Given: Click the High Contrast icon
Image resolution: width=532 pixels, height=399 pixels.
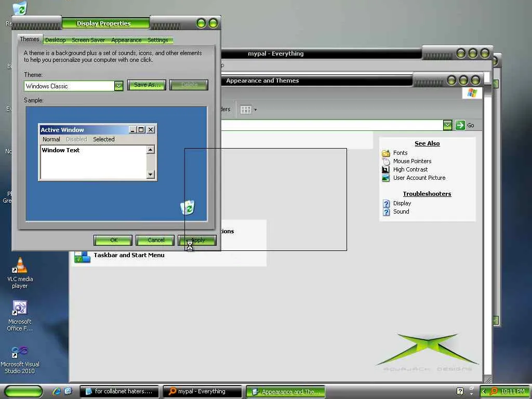Looking at the screenshot, I should [386, 170].
